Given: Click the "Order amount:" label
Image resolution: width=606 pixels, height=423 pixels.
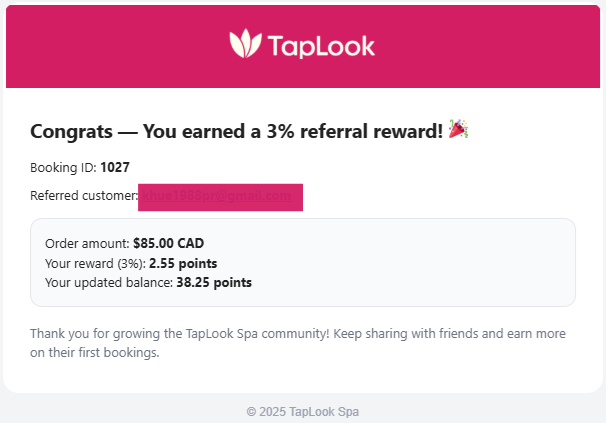Looking at the screenshot, I should [87, 244].
